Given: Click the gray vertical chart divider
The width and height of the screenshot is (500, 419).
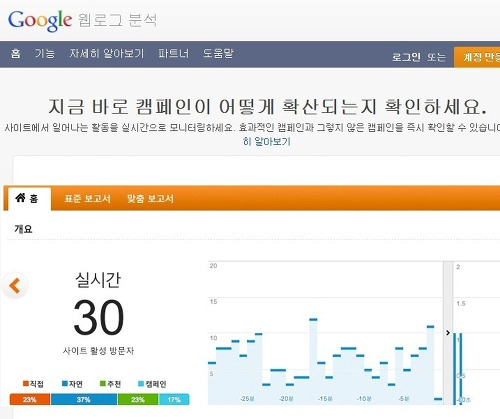Looking at the screenshot, I should click(448, 333).
